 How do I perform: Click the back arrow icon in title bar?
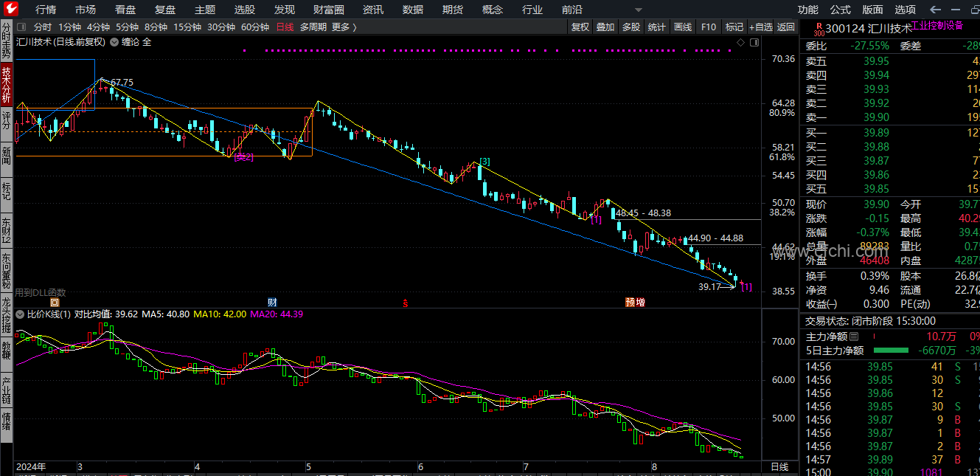click(x=935, y=10)
